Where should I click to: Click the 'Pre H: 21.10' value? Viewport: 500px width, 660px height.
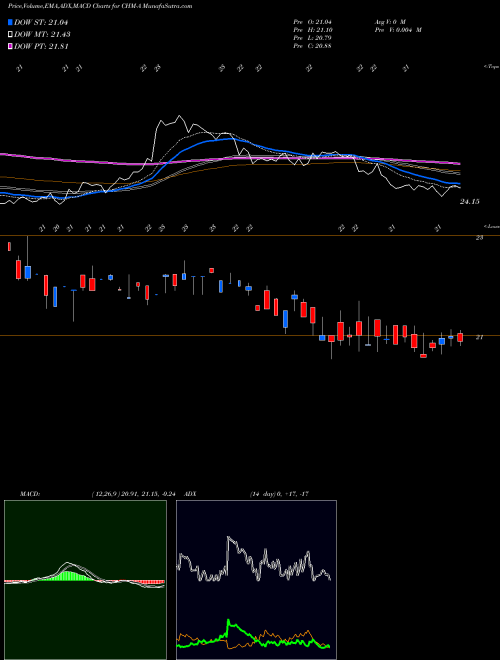[313, 30]
